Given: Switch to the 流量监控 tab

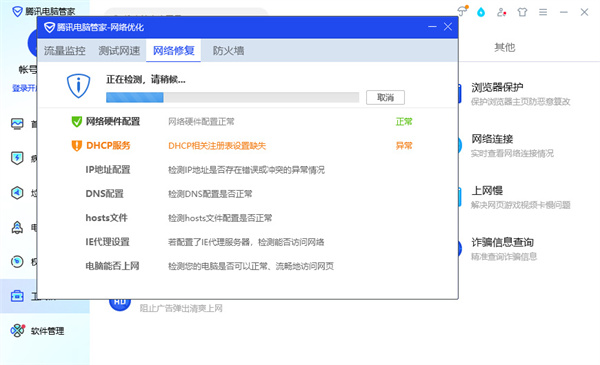Looking at the screenshot, I should click(64, 51).
